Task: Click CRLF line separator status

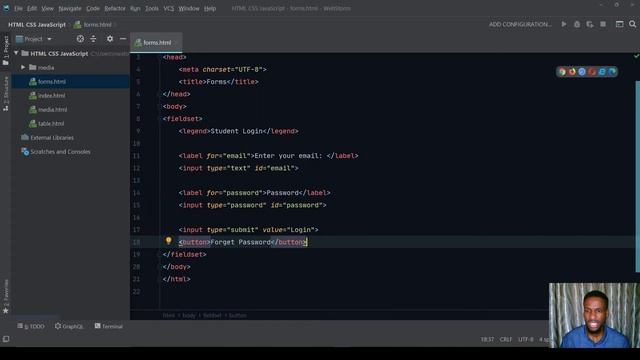Action: (506, 339)
